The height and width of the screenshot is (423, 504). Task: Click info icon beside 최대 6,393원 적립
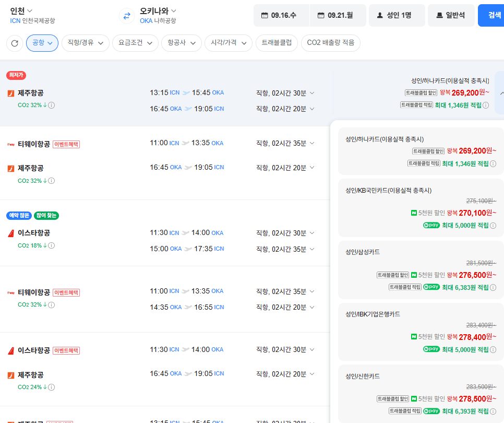493,411
